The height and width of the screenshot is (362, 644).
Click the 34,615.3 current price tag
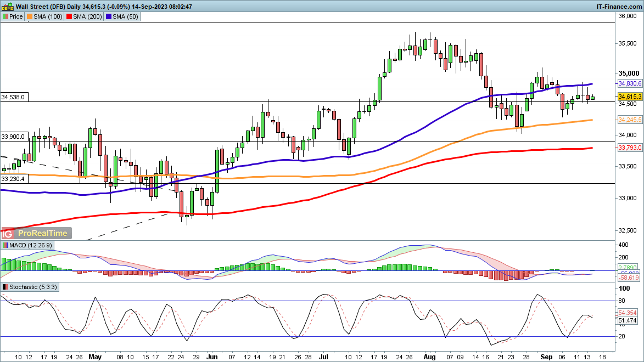[630, 97]
